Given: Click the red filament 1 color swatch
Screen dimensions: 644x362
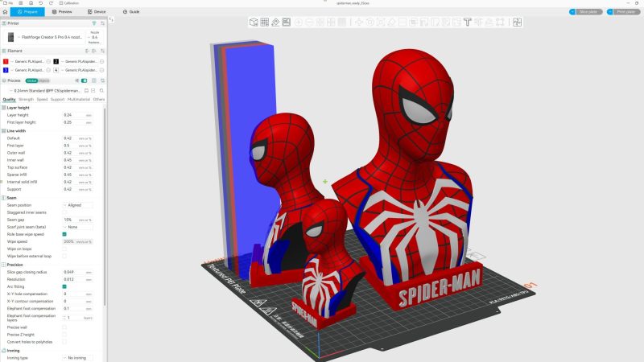Looking at the screenshot, I should coord(6,62).
